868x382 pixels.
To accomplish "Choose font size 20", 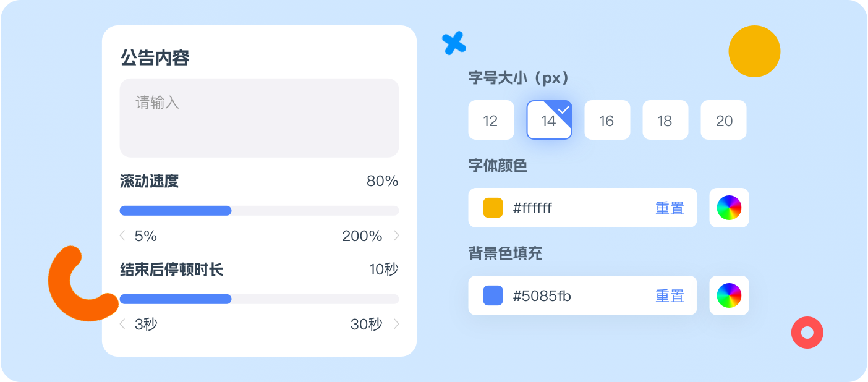I will (x=723, y=120).
